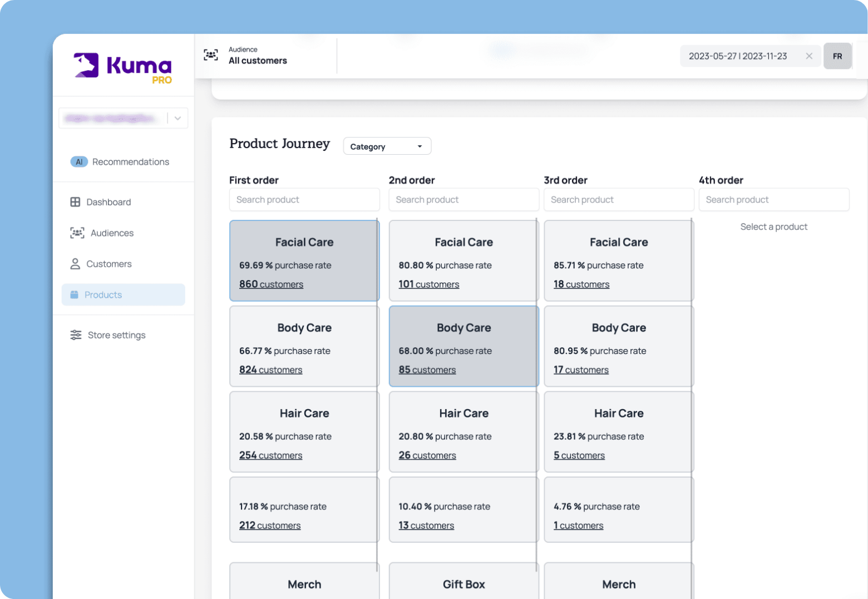Select First order Hair Care card
Screen dimensions: 868x599
click(x=304, y=432)
